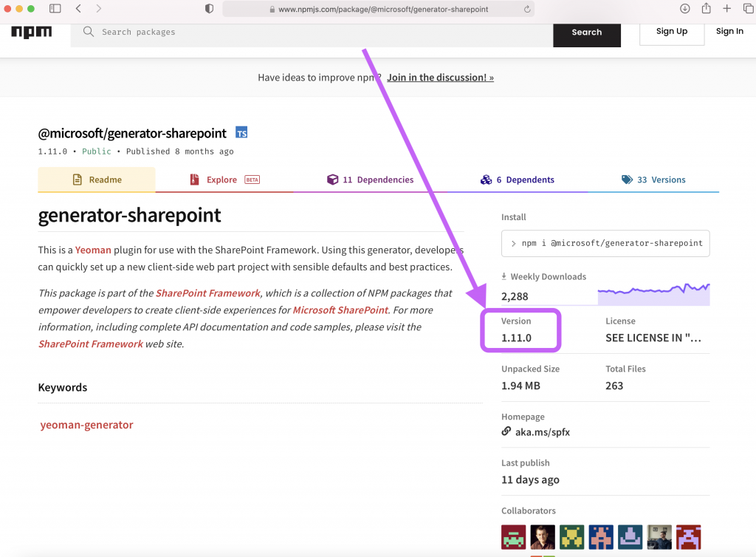The height and width of the screenshot is (557, 756).
Task: Switch to the Readme tab
Action: pyautogui.click(x=97, y=180)
